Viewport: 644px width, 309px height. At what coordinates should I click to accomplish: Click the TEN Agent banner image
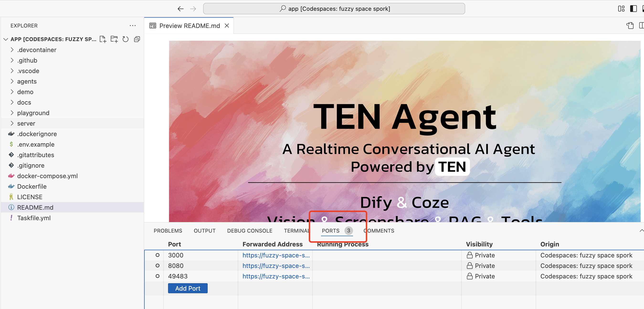pos(405,131)
